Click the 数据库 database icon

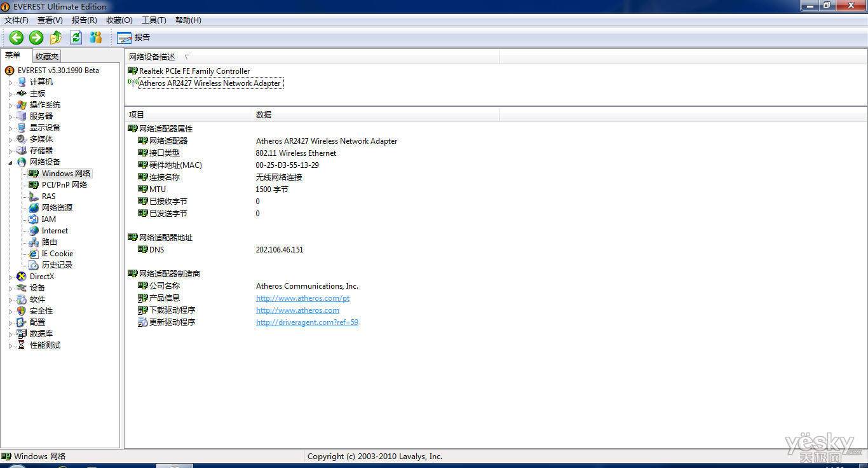point(22,334)
